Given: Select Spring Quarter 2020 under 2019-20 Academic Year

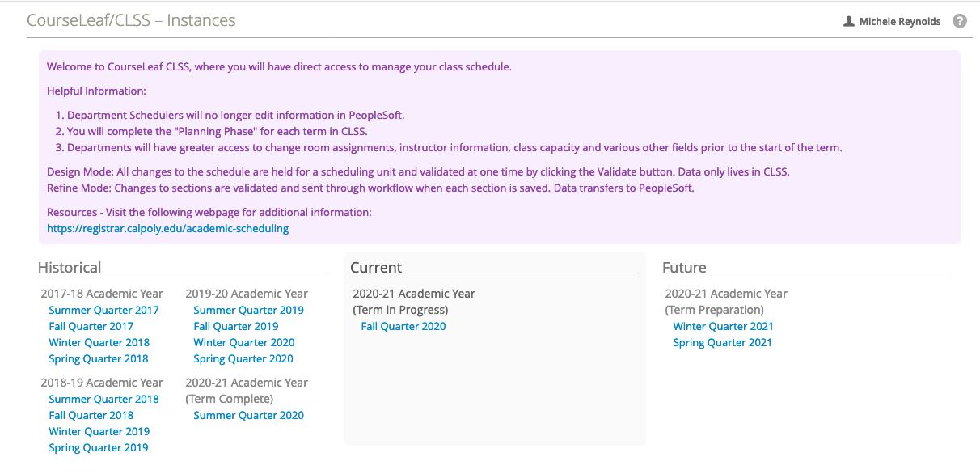Looking at the screenshot, I should (x=243, y=358).
